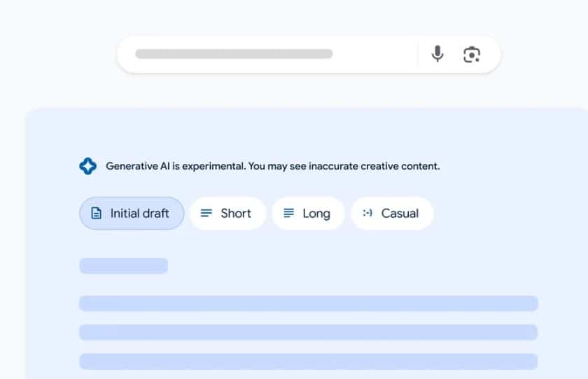Click the word "Casual" label
Viewport: 588px width, 379px height.
tap(400, 214)
